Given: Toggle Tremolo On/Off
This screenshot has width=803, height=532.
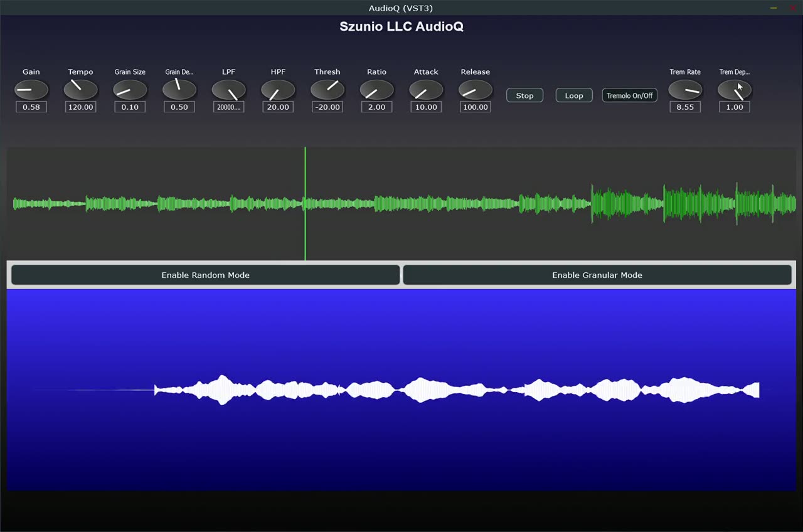Looking at the screenshot, I should pyautogui.click(x=630, y=95).
